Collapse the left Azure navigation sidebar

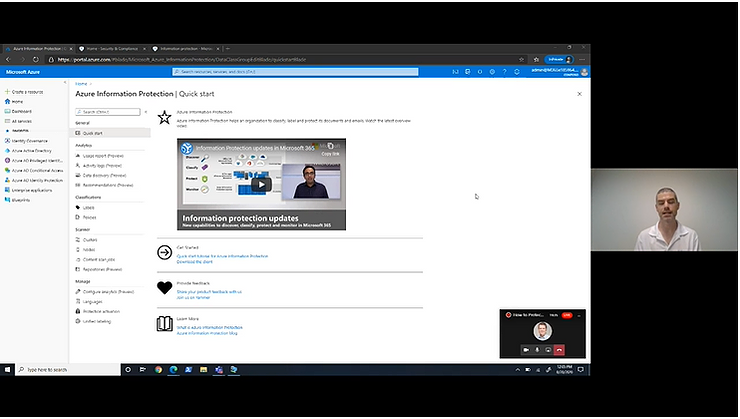66,83
